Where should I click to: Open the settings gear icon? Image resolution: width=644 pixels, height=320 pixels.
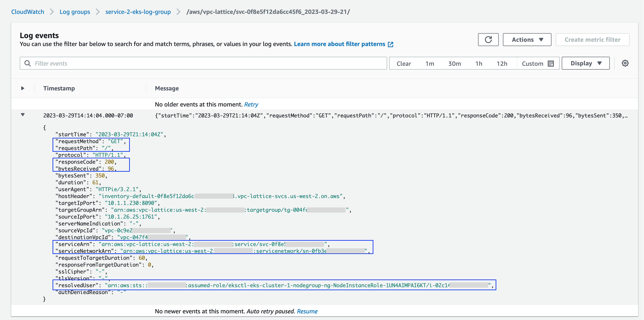tap(625, 63)
